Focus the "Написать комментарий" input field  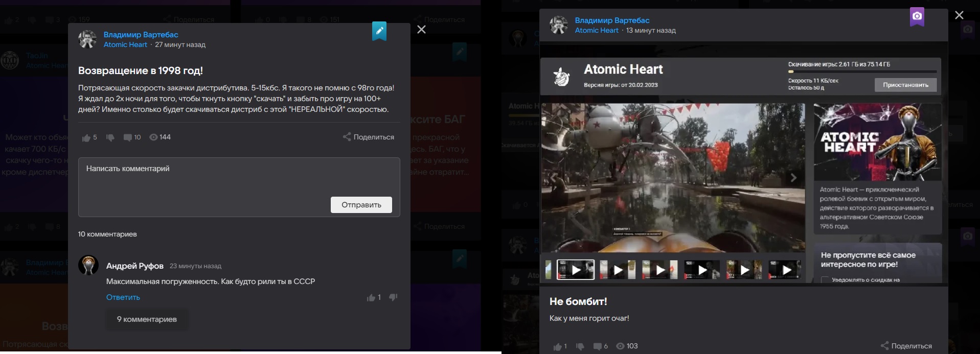click(239, 187)
